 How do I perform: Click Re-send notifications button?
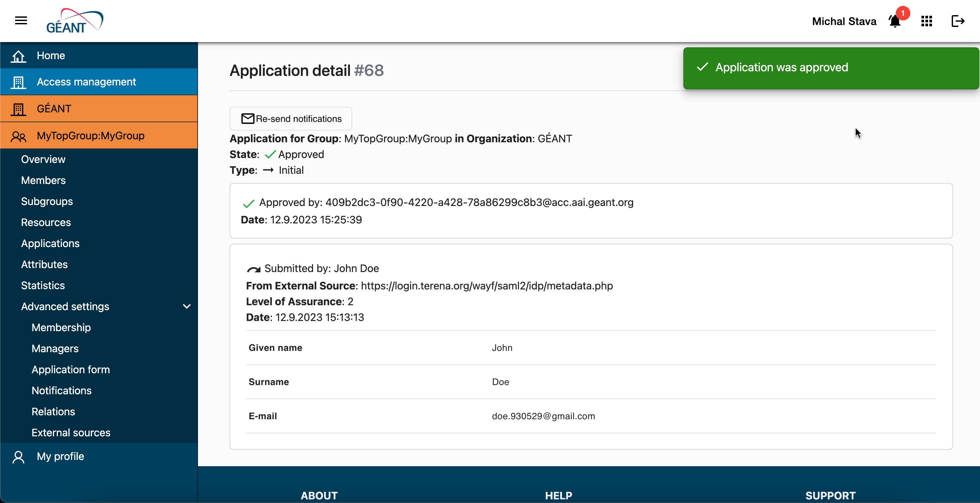[x=291, y=119]
